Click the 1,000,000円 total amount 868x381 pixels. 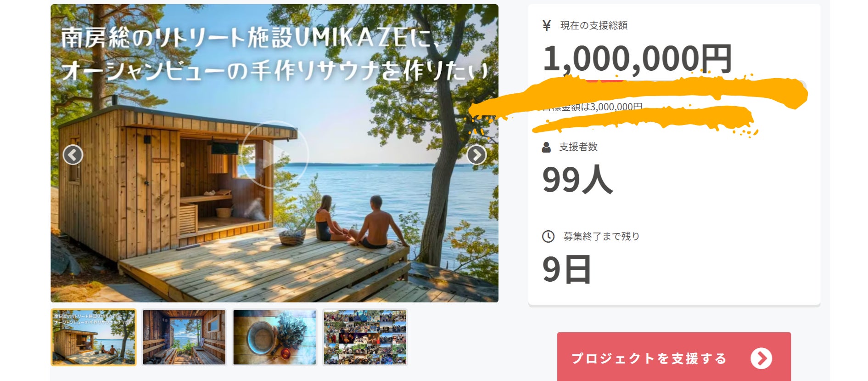pos(637,59)
